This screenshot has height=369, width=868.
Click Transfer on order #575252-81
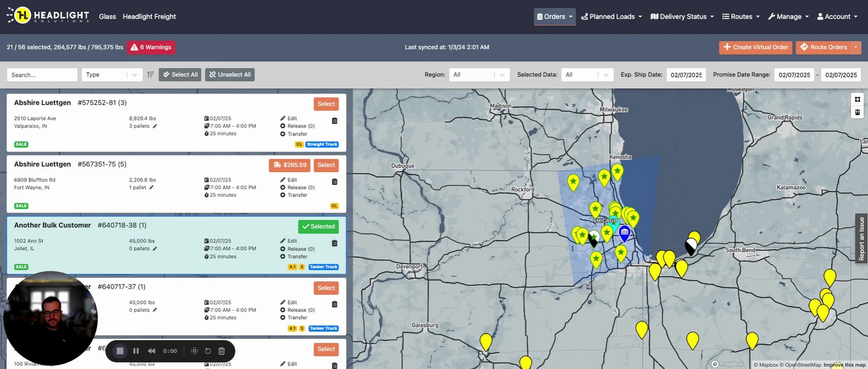[x=294, y=134]
